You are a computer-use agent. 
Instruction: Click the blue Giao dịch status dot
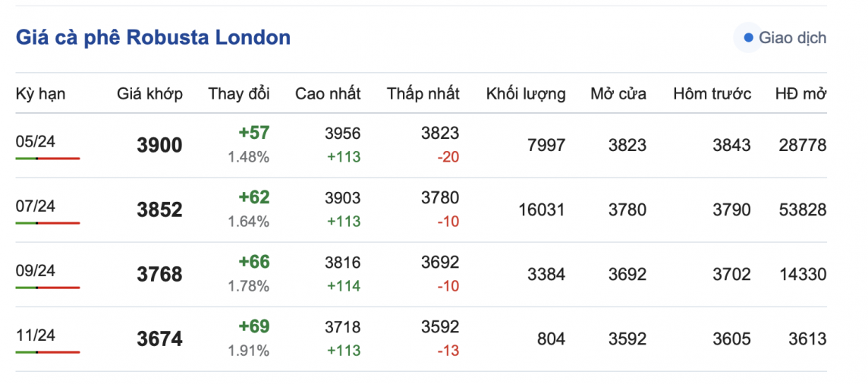pos(749,38)
